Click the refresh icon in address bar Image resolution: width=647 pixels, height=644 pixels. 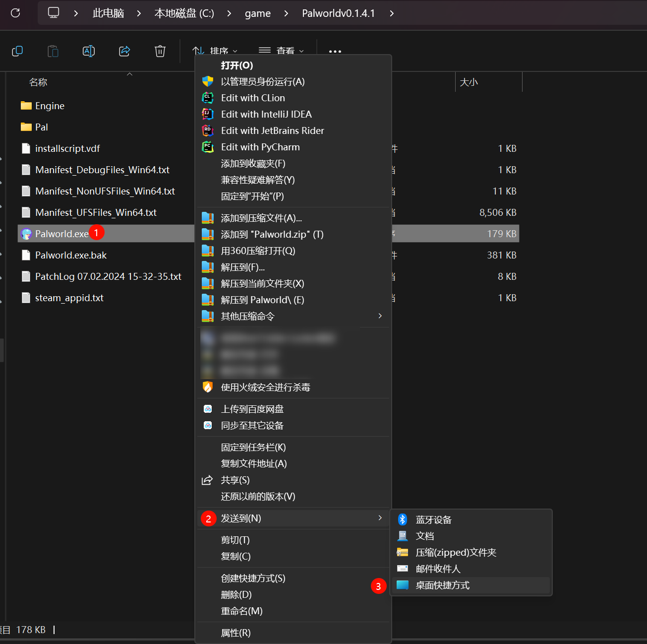(x=15, y=13)
